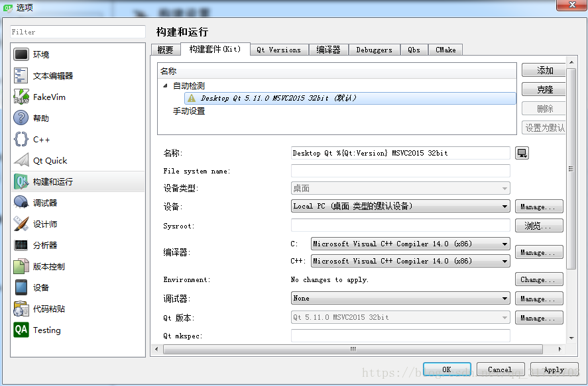Click the warning icon on Desktop Qt kit
588x386 pixels.
192,98
